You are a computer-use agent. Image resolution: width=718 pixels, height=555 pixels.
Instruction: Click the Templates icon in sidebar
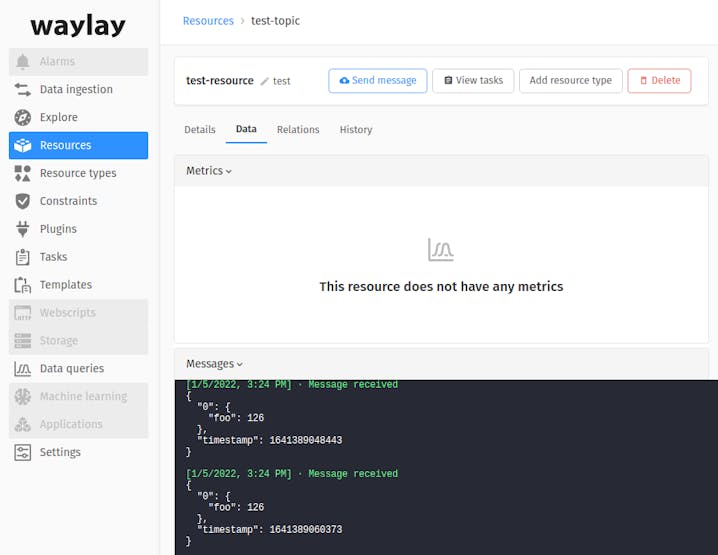coord(22,285)
